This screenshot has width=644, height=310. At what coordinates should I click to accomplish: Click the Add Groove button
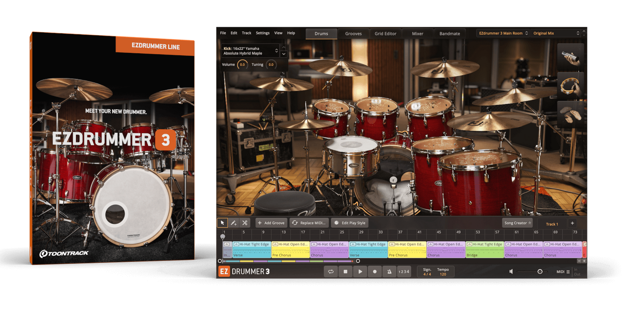pos(271,223)
